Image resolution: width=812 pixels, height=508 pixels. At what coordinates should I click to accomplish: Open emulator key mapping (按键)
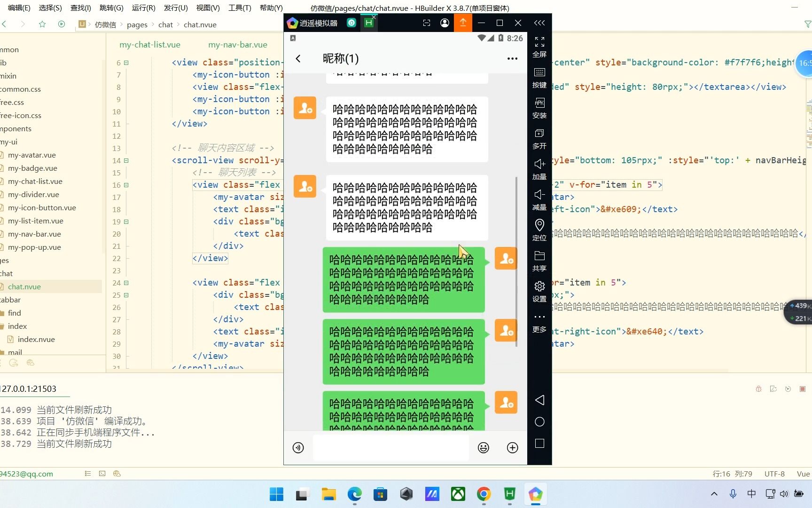point(539,78)
